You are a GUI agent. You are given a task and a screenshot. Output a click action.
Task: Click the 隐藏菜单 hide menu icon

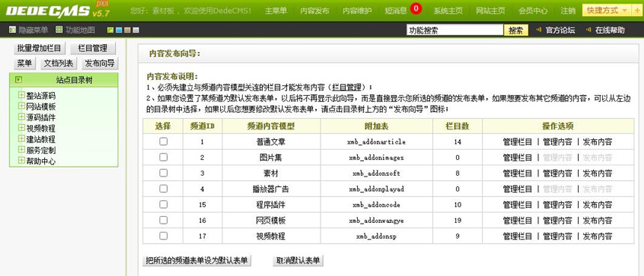tap(12, 30)
